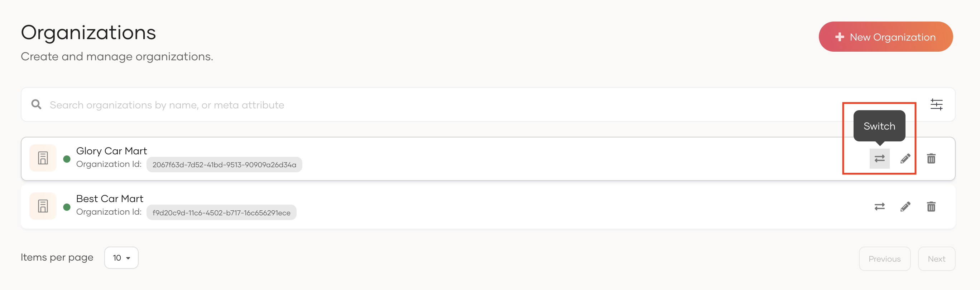Click Glory Car Mart organization ID badge

click(224, 165)
